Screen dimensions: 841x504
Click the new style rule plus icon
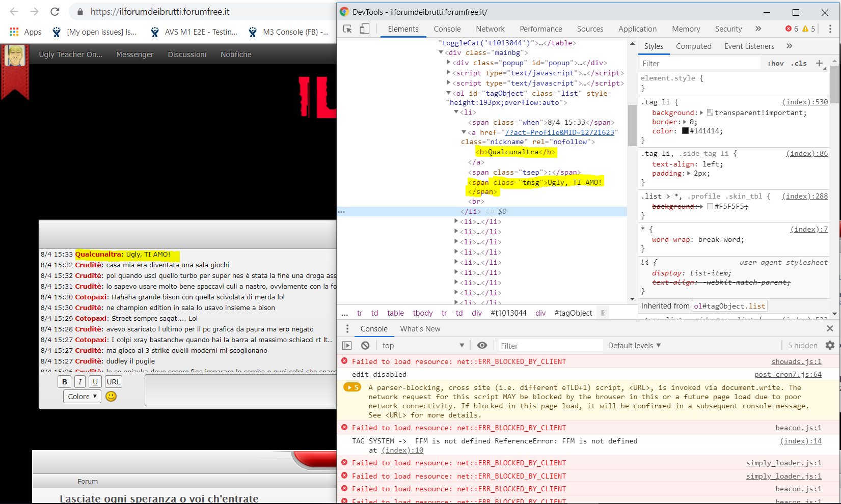pos(819,63)
